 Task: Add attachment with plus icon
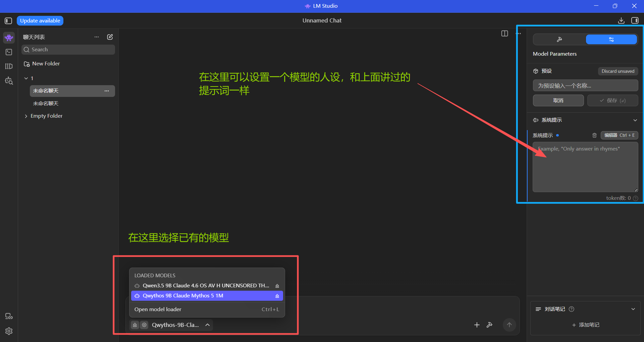pos(477,325)
